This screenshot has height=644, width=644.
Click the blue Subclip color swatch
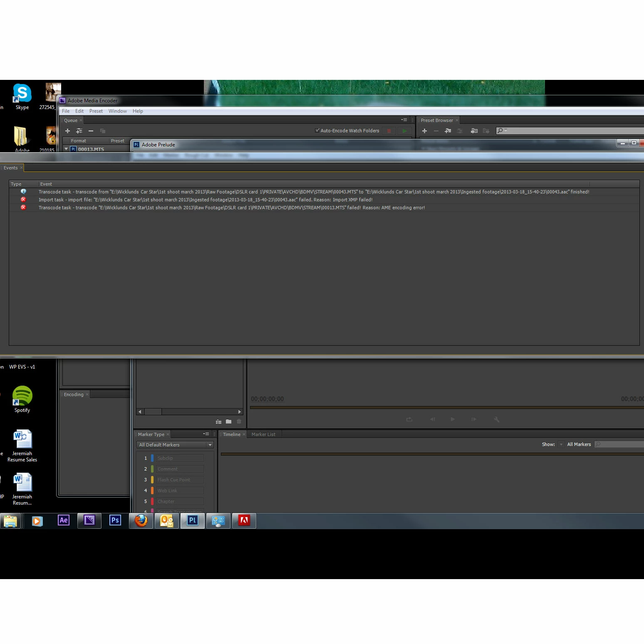(152, 458)
